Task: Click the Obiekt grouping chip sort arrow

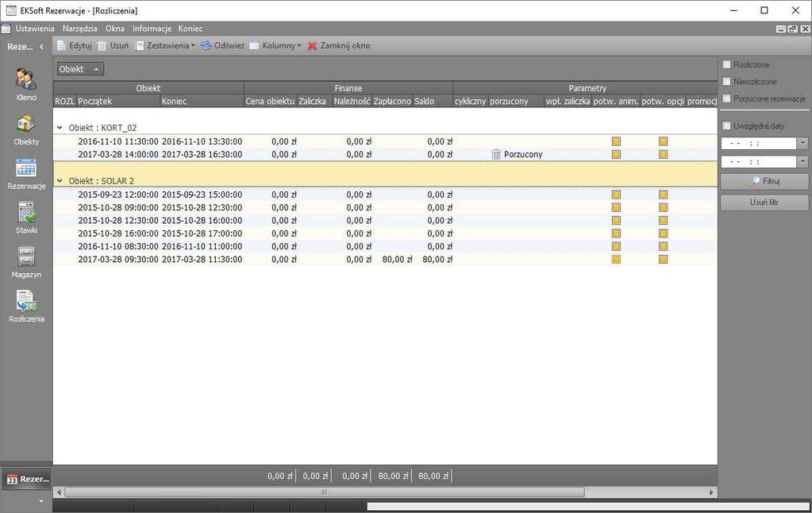Action: (96, 69)
